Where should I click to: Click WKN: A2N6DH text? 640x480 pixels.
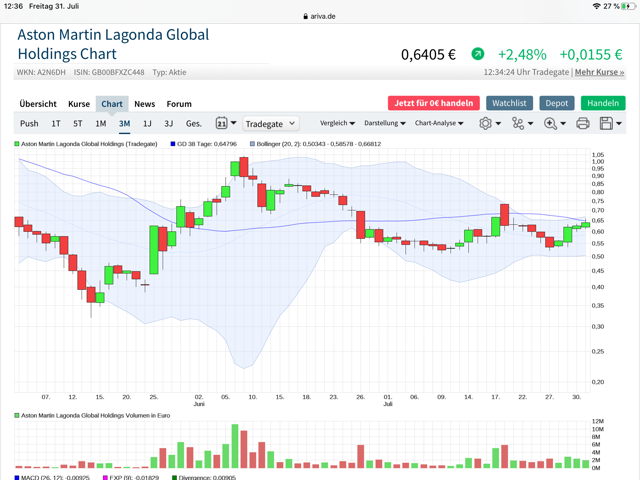[x=41, y=72]
